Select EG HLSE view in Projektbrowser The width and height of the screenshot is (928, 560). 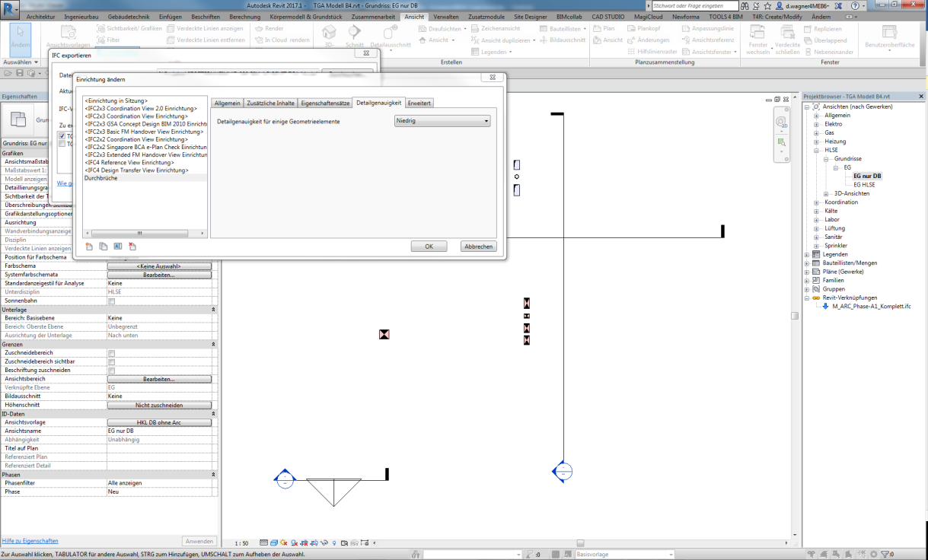864,184
